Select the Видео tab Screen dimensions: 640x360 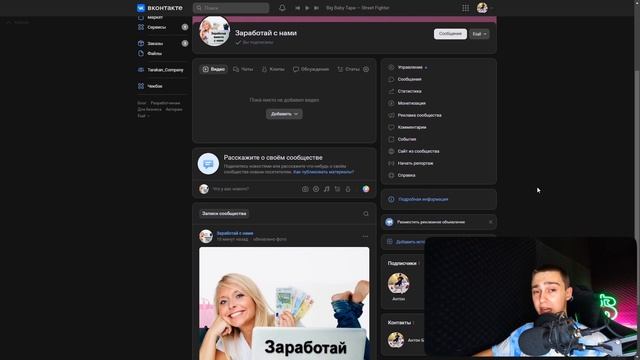(x=213, y=69)
